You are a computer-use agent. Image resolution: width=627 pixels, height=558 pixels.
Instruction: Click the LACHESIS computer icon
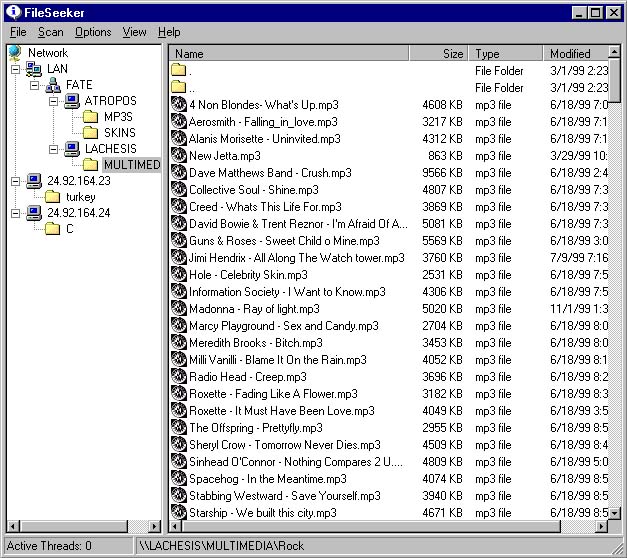[x=72, y=149]
